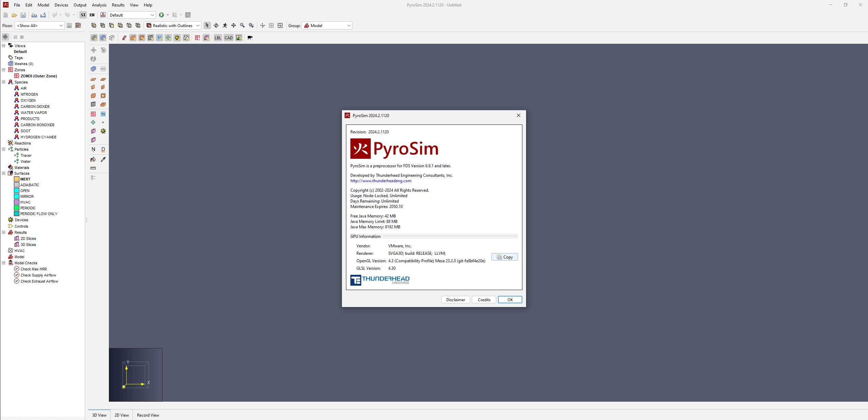The height and width of the screenshot is (420, 868).
Task: Open the Group Model dropdown
Action: pyautogui.click(x=327, y=25)
